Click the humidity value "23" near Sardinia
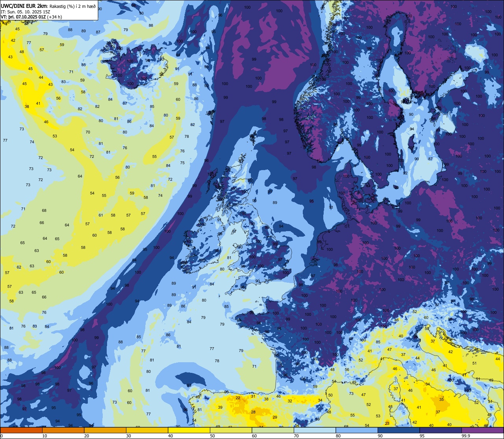Screen dimensions: 504x439 [x=387, y=424]
